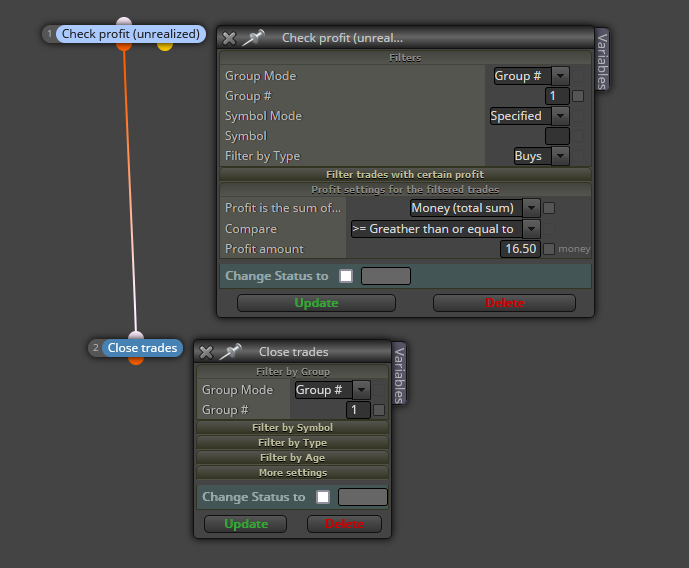The width and height of the screenshot is (689, 568).
Task: Open Variables tab of Close trades panel
Action: [x=399, y=374]
